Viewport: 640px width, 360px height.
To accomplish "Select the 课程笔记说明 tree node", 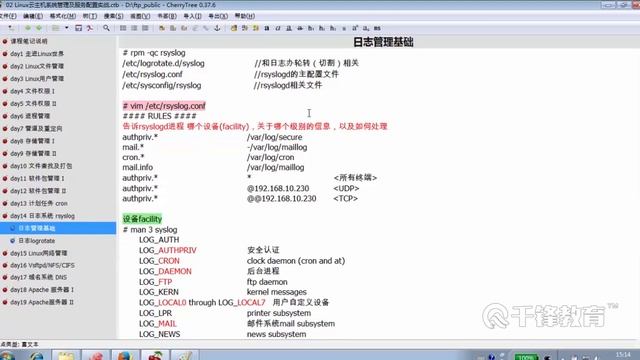I will point(29,41).
